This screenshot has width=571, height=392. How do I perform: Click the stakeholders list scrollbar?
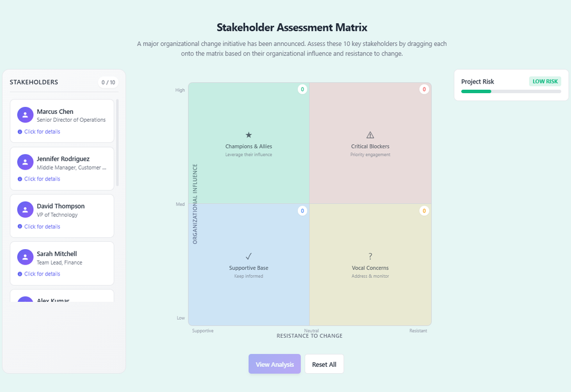[x=117, y=143]
